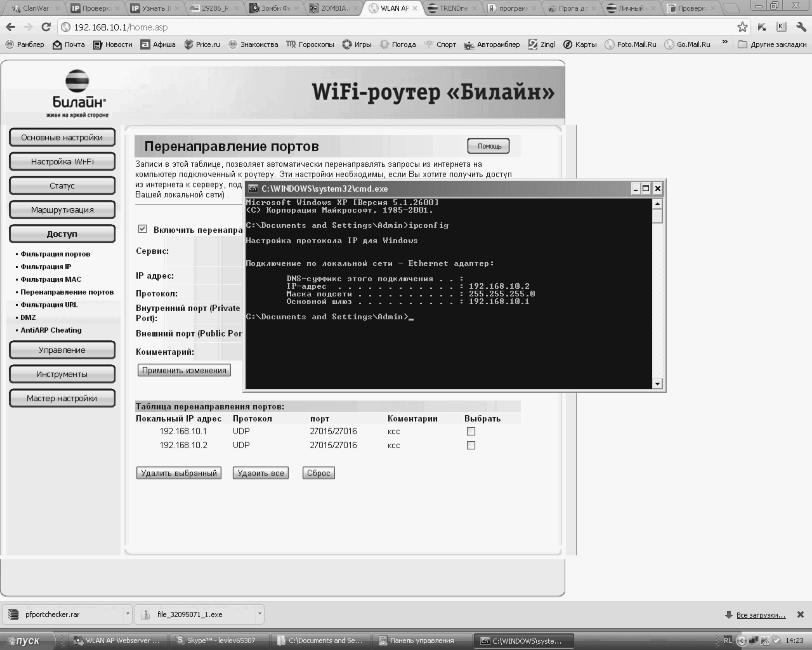This screenshot has height=650, width=812.
Task: Open the Афиша bookmark
Action: 158,45
